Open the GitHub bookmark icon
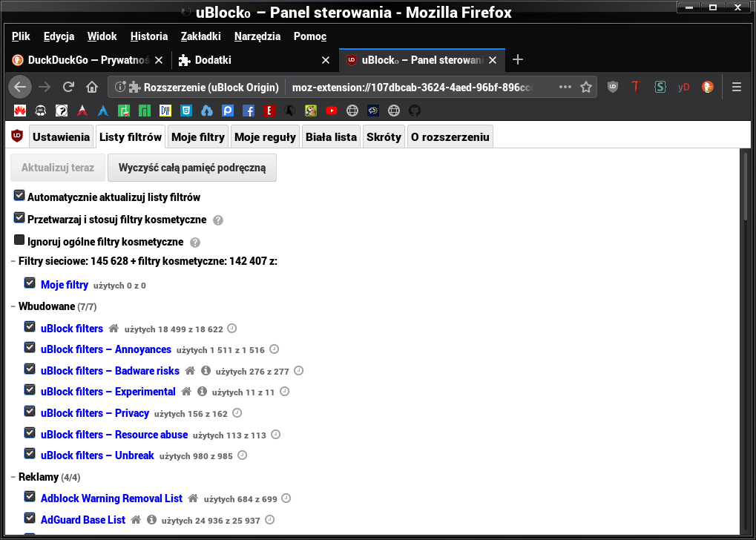The image size is (756, 540). pos(415,111)
